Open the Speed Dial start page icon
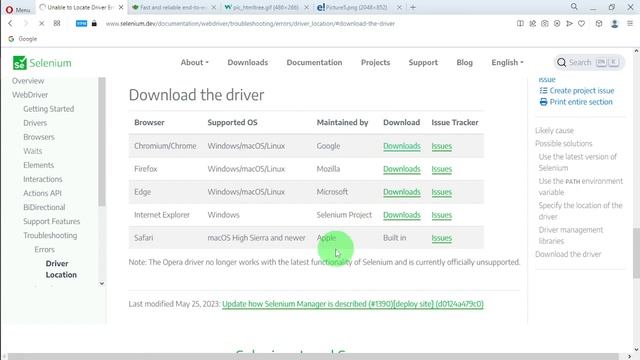640x360 pixels. pos(57,24)
